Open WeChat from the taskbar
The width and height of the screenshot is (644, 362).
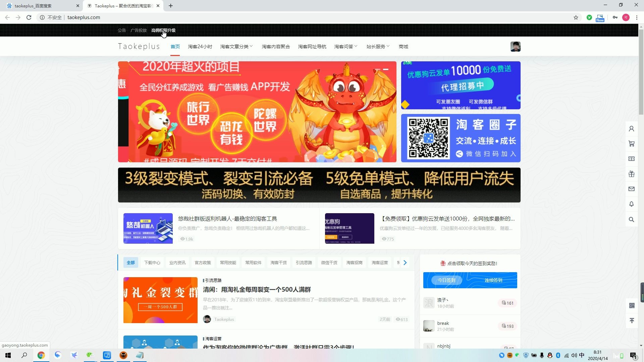(x=90, y=355)
